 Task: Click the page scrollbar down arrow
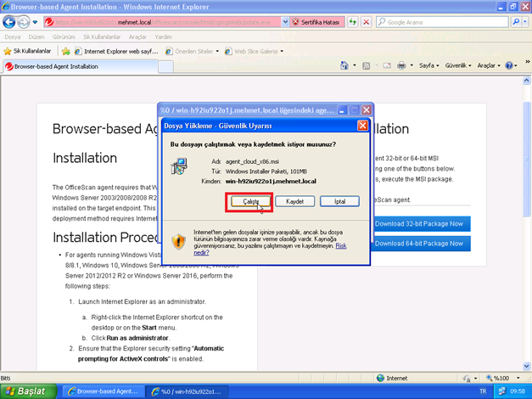click(527, 366)
